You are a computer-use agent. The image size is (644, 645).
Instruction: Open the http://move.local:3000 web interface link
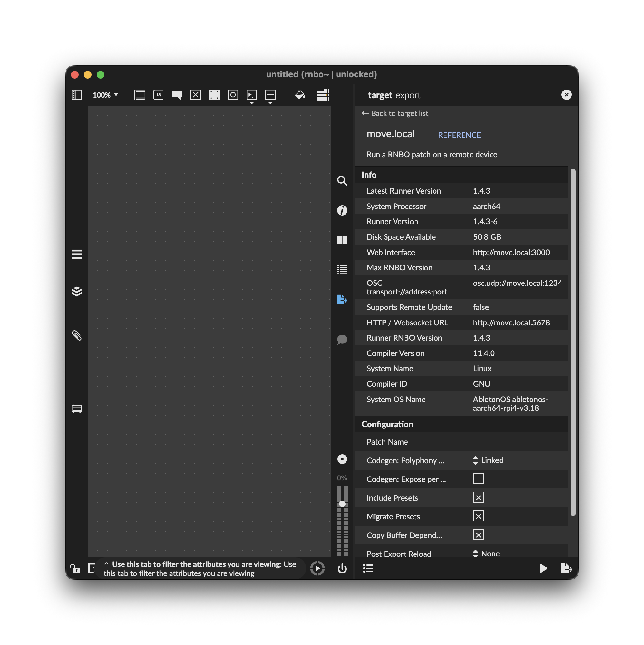click(x=511, y=252)
